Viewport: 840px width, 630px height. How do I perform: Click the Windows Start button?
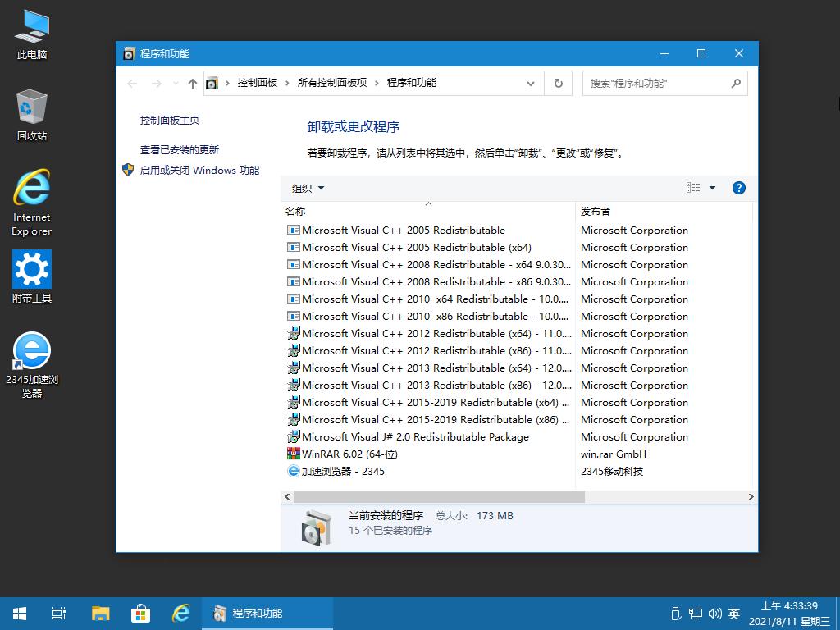coord(20,614)
